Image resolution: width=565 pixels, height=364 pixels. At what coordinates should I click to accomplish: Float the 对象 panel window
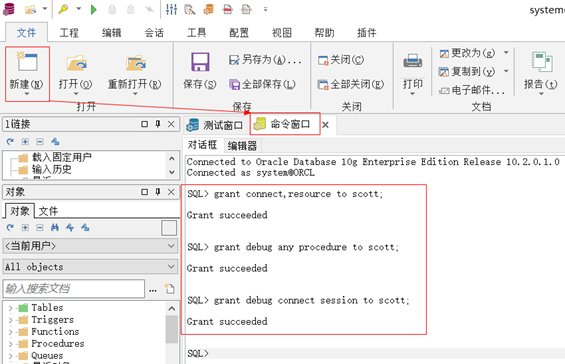point(144,192)
